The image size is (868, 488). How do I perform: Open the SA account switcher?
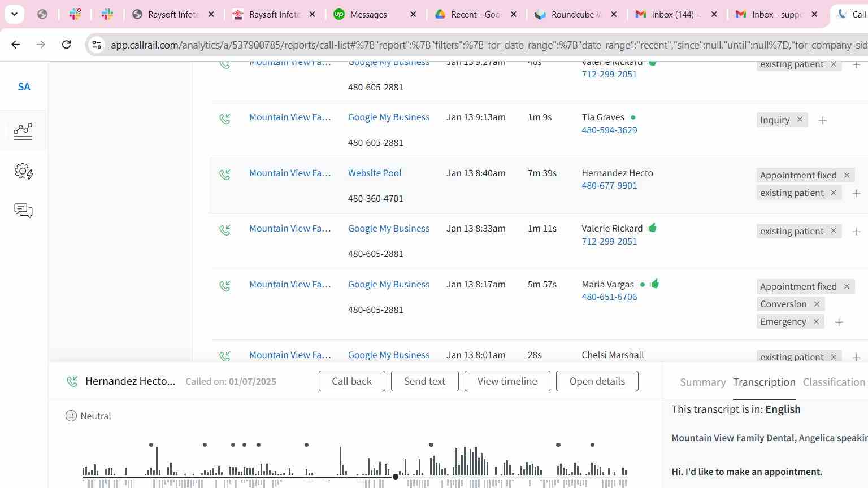(x=24, y=87)
